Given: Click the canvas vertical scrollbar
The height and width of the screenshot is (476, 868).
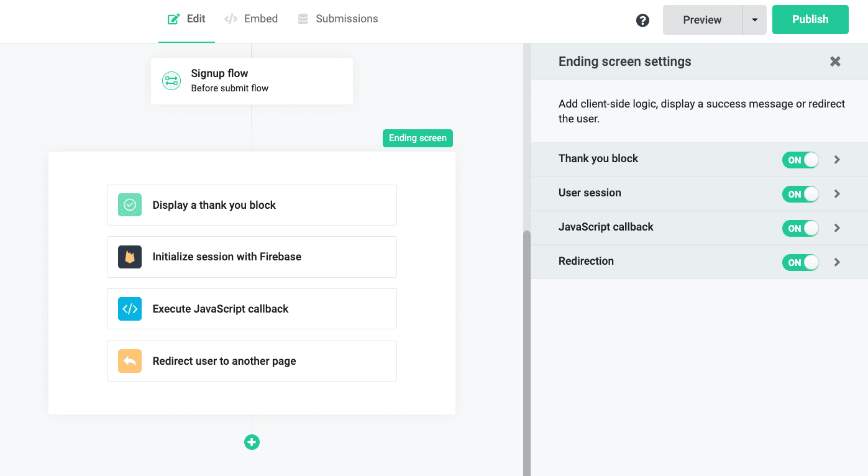Looking at the screenshot, I should point(527,348).
